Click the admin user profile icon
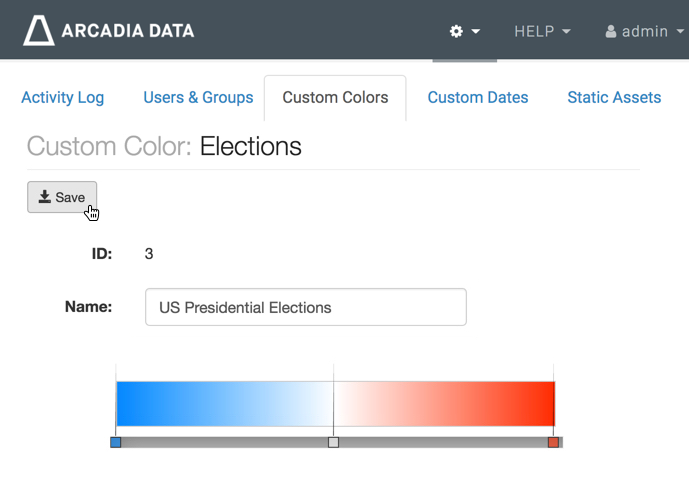 [x=610, y=31]
